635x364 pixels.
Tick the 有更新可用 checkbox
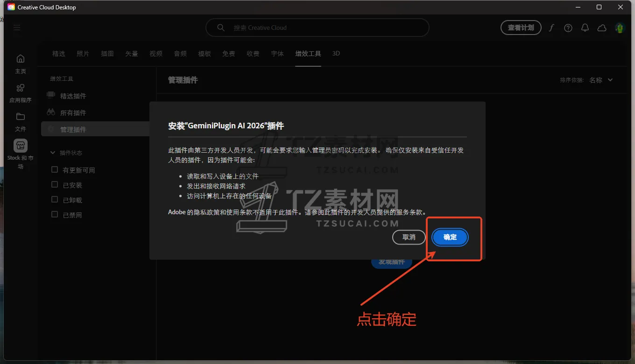point(55,170)
